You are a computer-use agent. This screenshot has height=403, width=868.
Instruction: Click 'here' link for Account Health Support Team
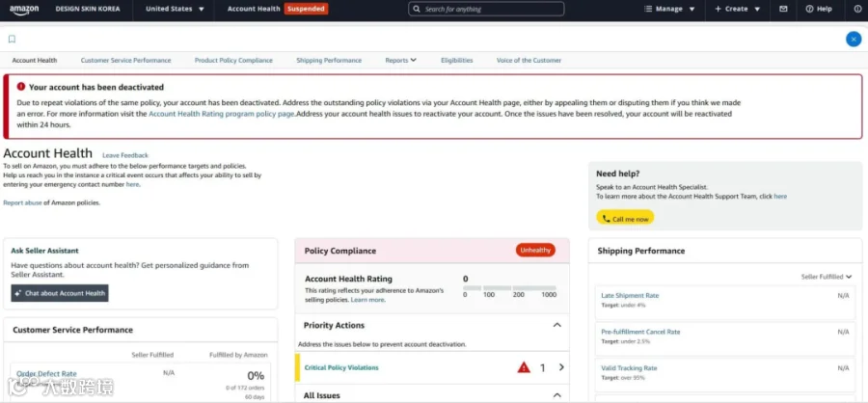pyautogui.click(x=780, y=196)
